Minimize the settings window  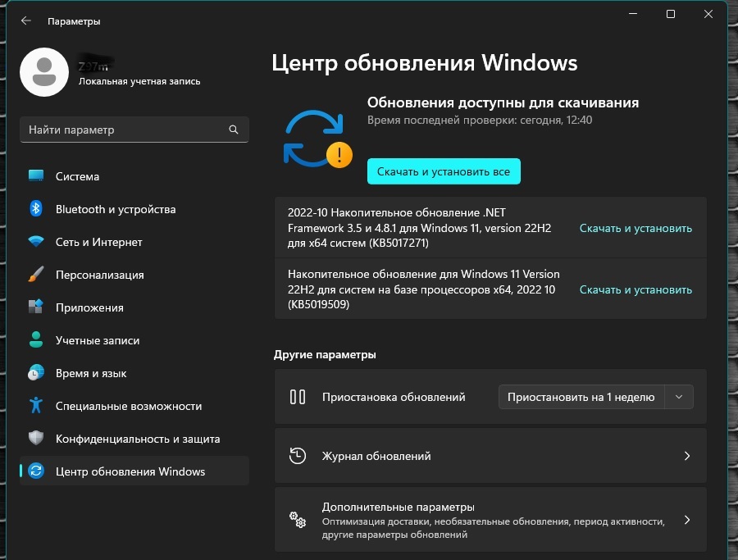633,14
